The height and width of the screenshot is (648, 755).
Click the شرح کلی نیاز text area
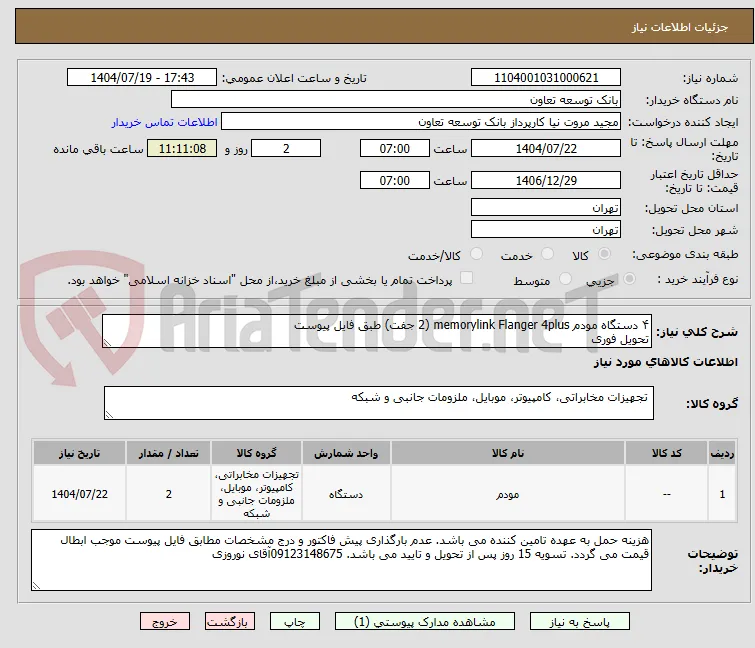pyautogui.click(x=377, y=331)
